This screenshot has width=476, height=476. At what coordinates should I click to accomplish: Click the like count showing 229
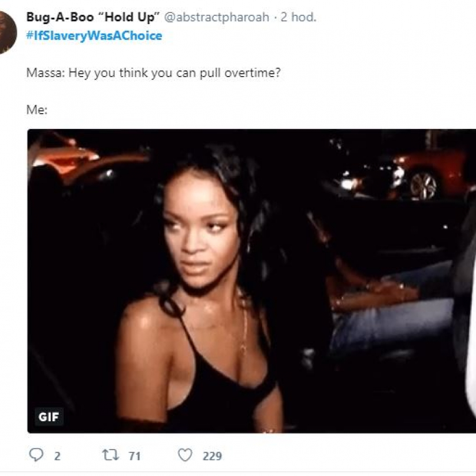[212, 456]
